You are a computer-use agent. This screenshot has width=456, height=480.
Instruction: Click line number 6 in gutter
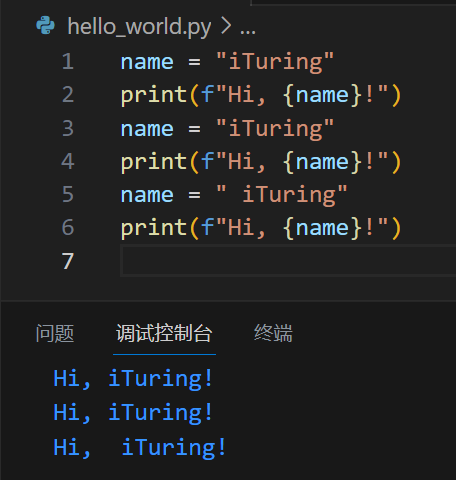click(68, 227)
